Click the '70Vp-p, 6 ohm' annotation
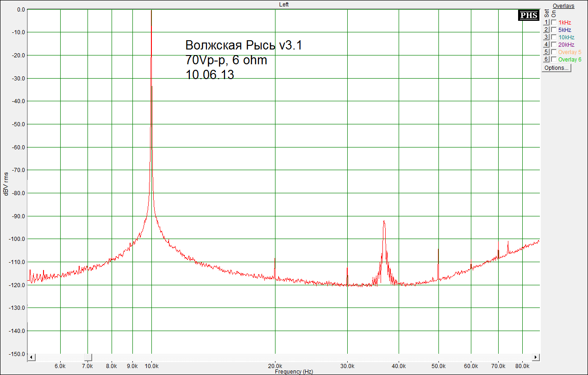 [x=226, y=60]
